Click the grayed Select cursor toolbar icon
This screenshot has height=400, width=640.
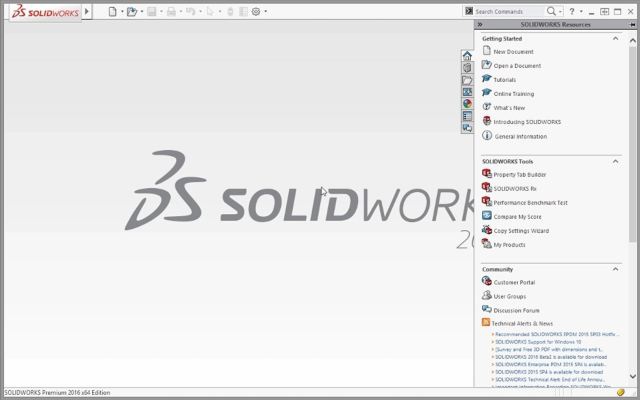pos(210,11)
